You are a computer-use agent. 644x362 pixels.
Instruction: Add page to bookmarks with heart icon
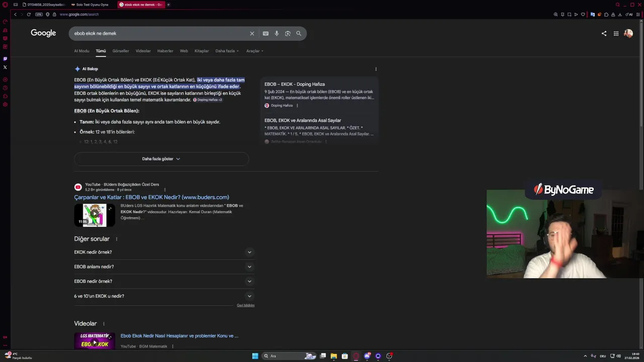click(583, 15)
